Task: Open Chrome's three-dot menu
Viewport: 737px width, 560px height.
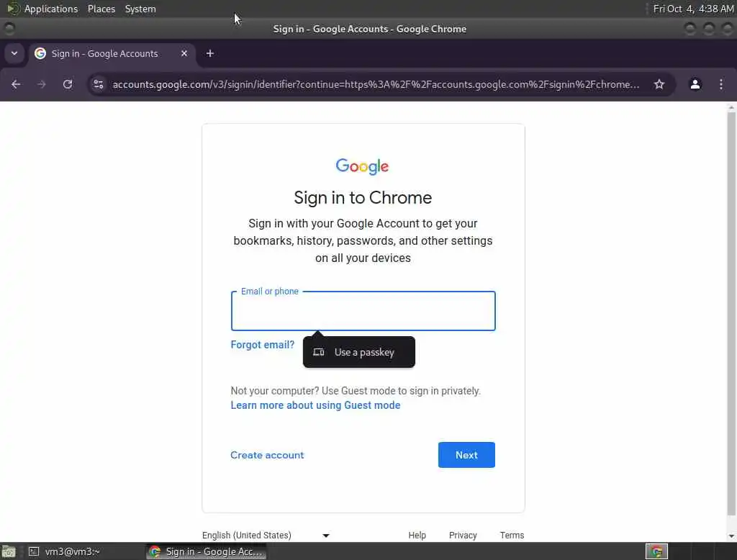Action: 721,84
